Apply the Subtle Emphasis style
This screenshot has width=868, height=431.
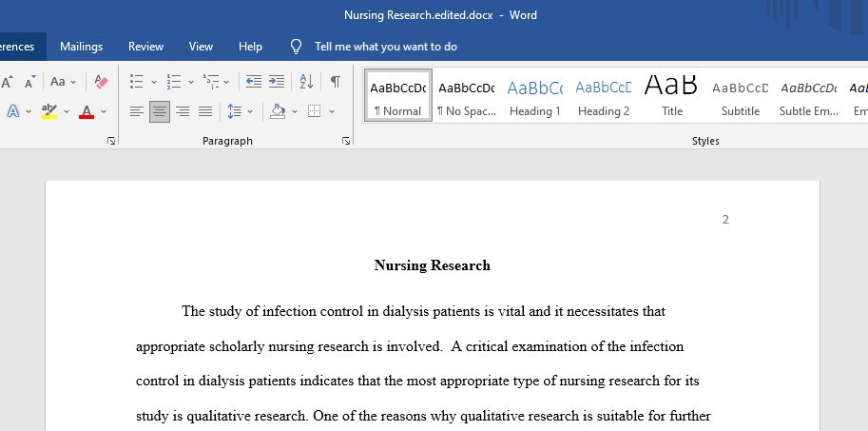(809, 95)
